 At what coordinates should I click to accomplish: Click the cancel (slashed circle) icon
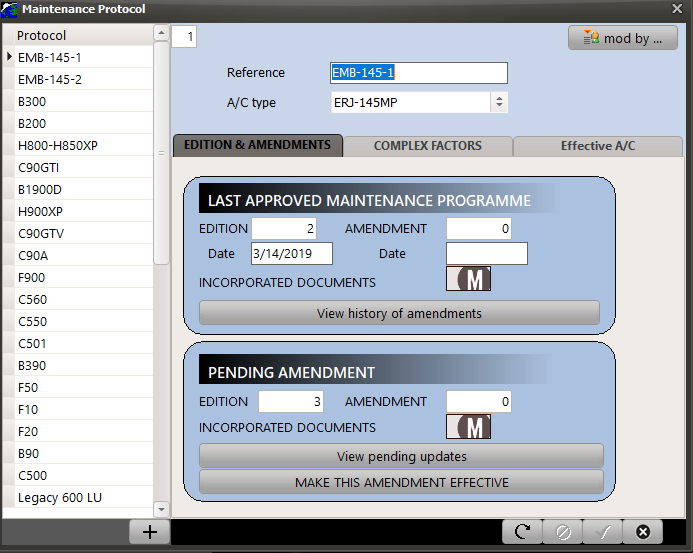point(563,532)
